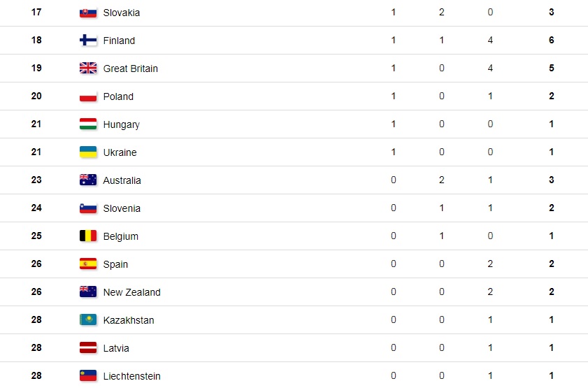
Task: Select the Latvia country name
Action: point(116,348)
